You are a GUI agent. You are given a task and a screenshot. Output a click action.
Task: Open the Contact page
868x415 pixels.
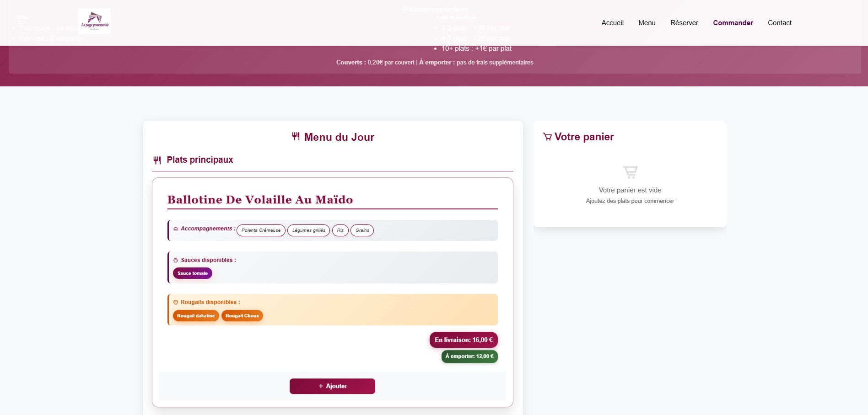779,23
